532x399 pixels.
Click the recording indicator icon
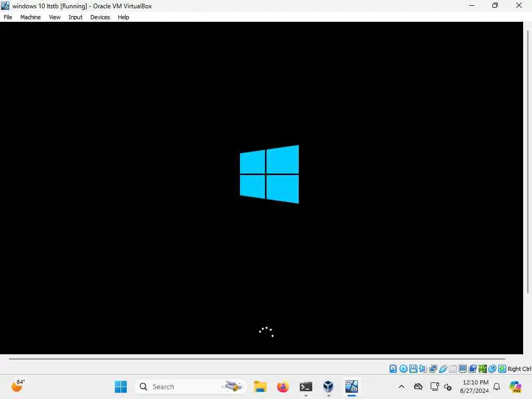[x=473, y=369]
